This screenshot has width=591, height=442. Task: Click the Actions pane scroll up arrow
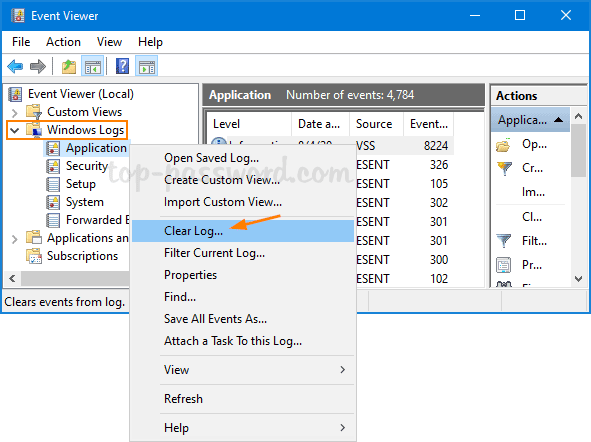pyautogui.click(x=579, y=116)
